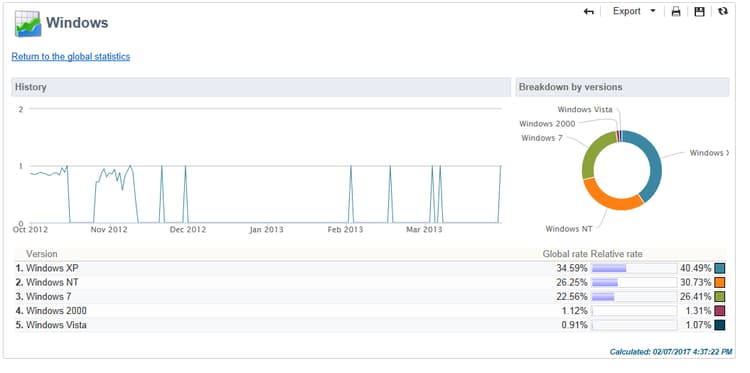Select the Windows 2000 color swatch
The width and height of the screenshot is (750, 373).
[719, 311]
